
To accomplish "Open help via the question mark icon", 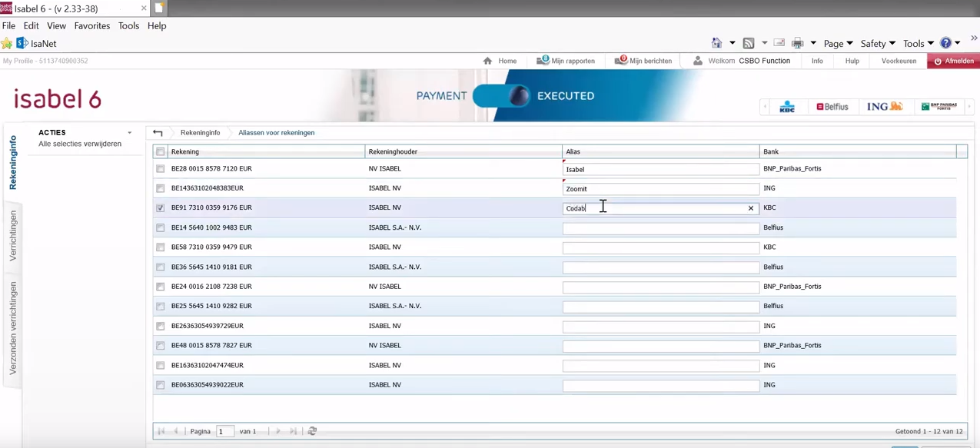I will [945, 43].
